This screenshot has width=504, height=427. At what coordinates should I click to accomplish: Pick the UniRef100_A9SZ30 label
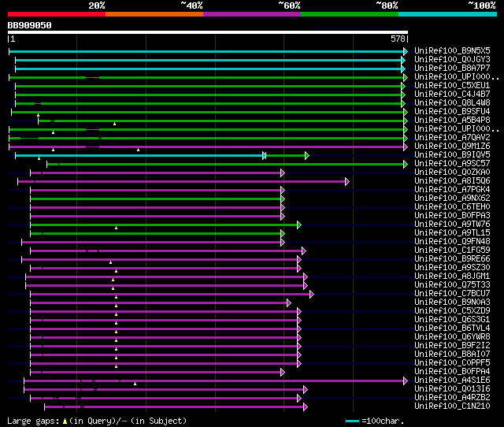point(452,268)
